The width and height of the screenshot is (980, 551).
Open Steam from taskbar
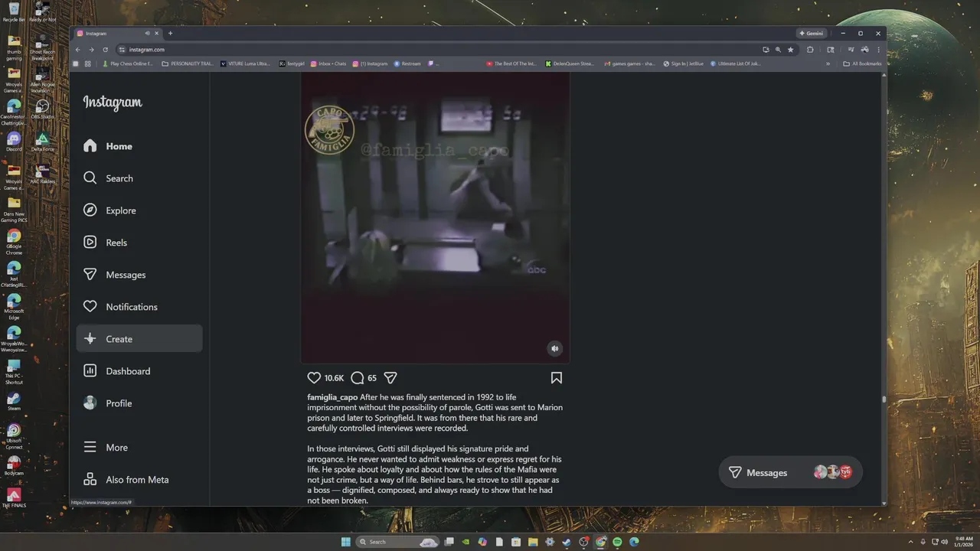click(x=567, y=542)
